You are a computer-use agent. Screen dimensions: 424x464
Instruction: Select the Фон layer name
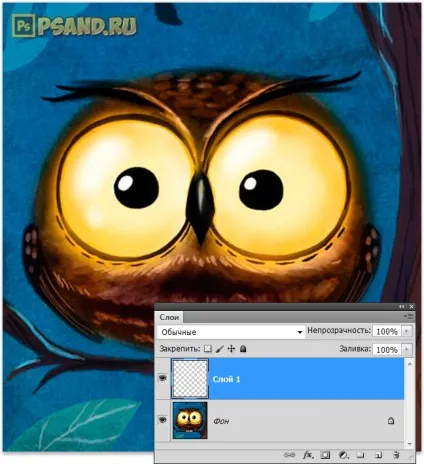(x=221, y=421)
